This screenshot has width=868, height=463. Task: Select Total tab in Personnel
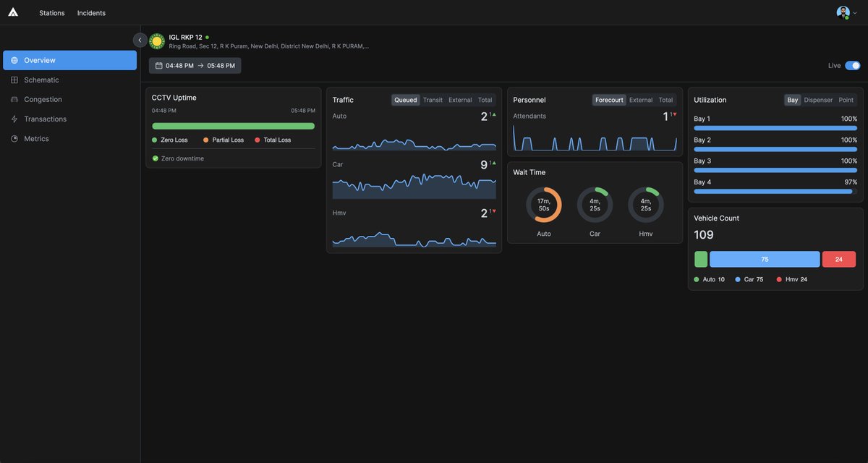(x=665, y=100)
